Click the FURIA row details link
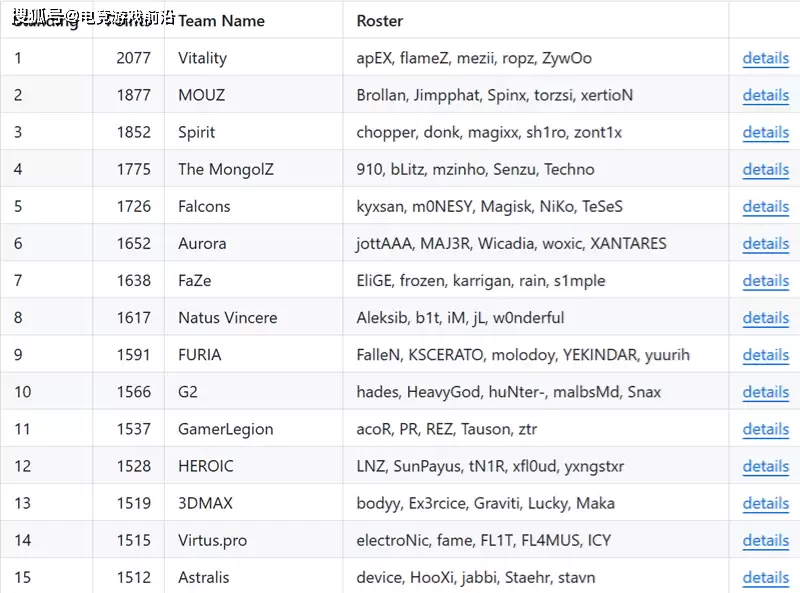 765,355
